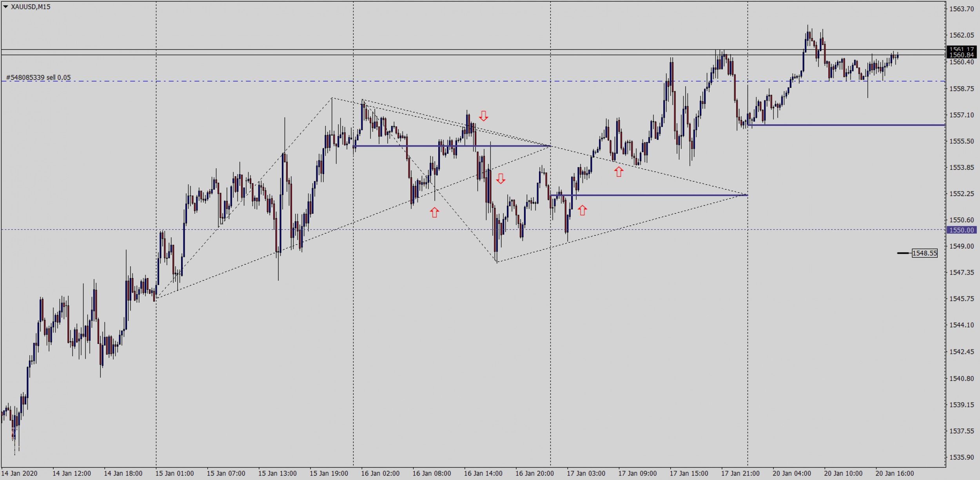Image resolution: width=980 pixels, height=480 pixels.
Task: Click the highlighted 1550.00 price tag
Action: click(961, 230)
